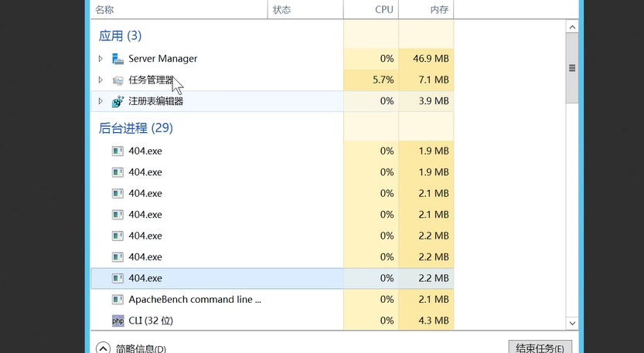Click the scrollbar down arrow
This screenshot has height=353, width=644.
click(x=572, y=323)
